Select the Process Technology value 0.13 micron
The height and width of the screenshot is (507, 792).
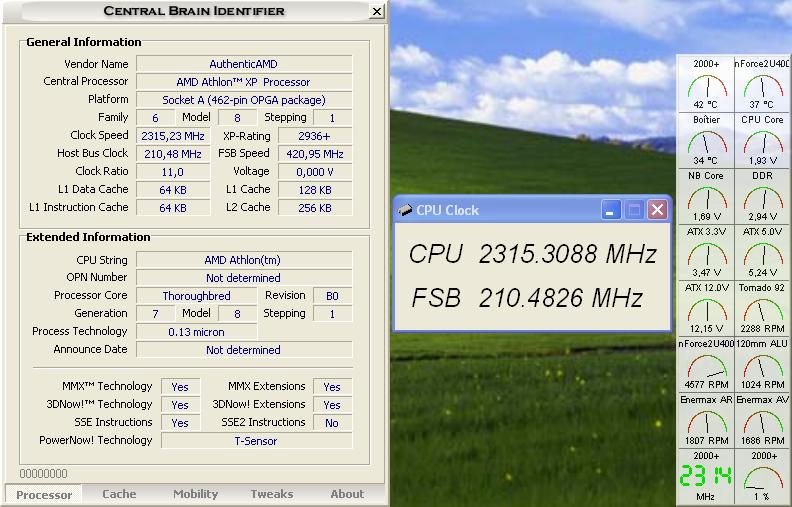pos(196,332)
